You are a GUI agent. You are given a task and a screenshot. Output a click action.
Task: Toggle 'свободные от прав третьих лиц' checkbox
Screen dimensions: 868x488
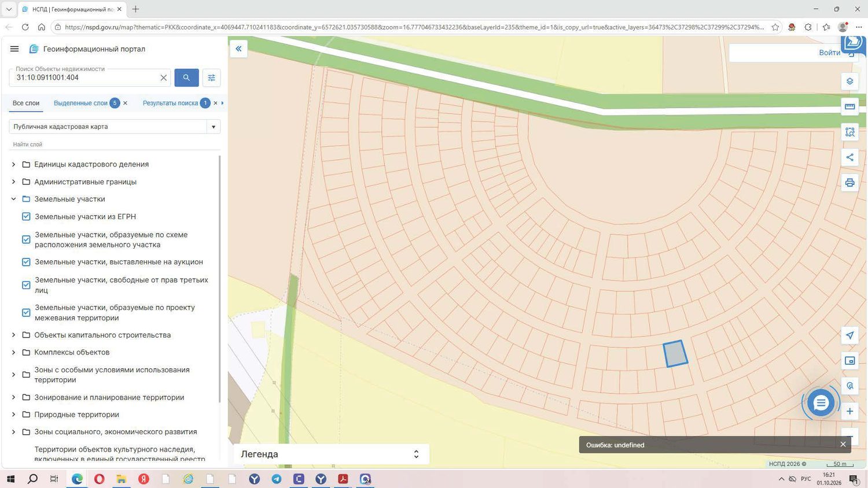click(x=26, y=285)
